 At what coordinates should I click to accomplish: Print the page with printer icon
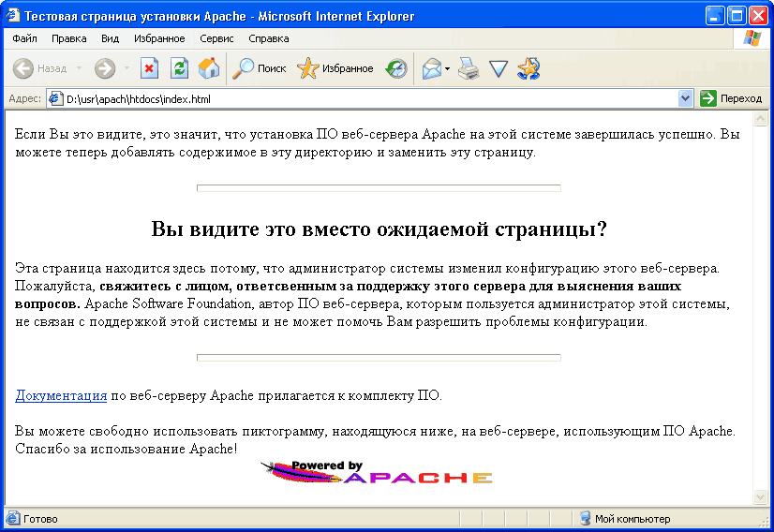[x=468, y=68]
